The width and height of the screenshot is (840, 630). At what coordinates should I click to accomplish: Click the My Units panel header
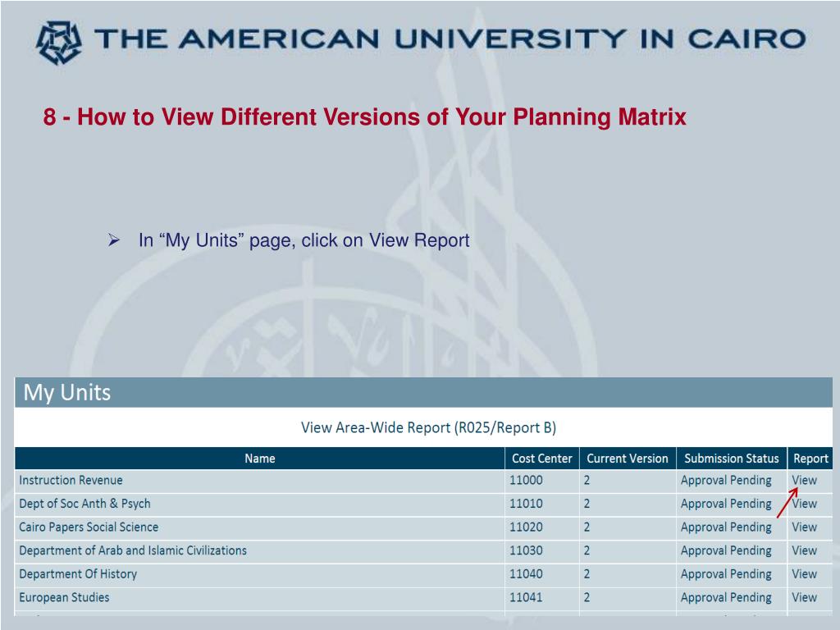[x=423, y=392]
